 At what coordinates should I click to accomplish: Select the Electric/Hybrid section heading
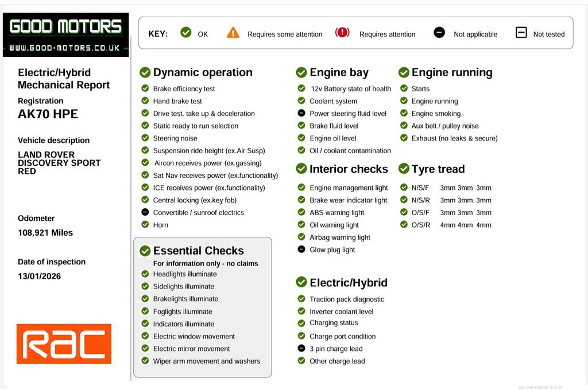(348, 283)
